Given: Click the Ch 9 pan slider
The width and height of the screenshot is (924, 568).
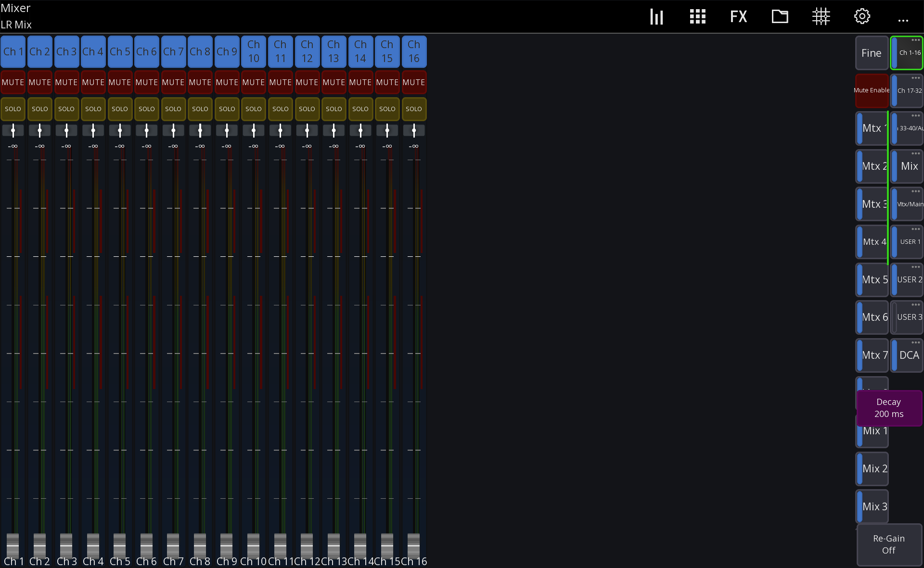Looking at the screenshot, I should (x=227, y=130).
